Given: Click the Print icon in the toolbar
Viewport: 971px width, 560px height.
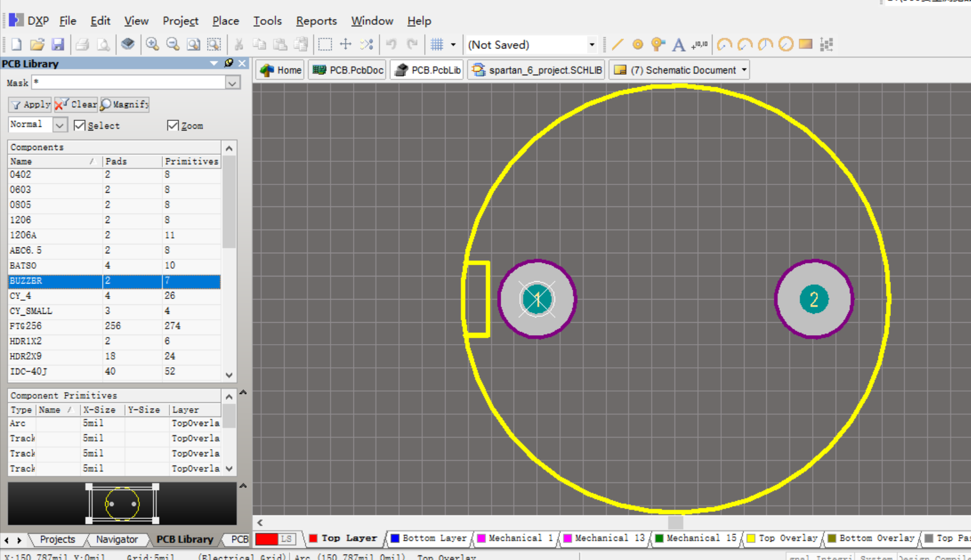Looking at the screenshot, I should pyautogui.click(x=82, y=44).
